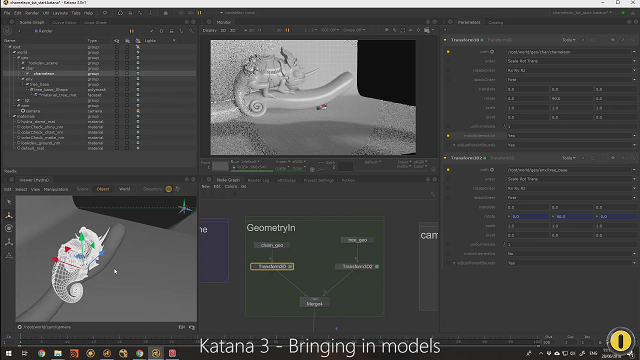Select the arrow selection tool in Viewer
The height and width of the screenshot is (360, 640).
pyautogui.click(x=9, y=202)
